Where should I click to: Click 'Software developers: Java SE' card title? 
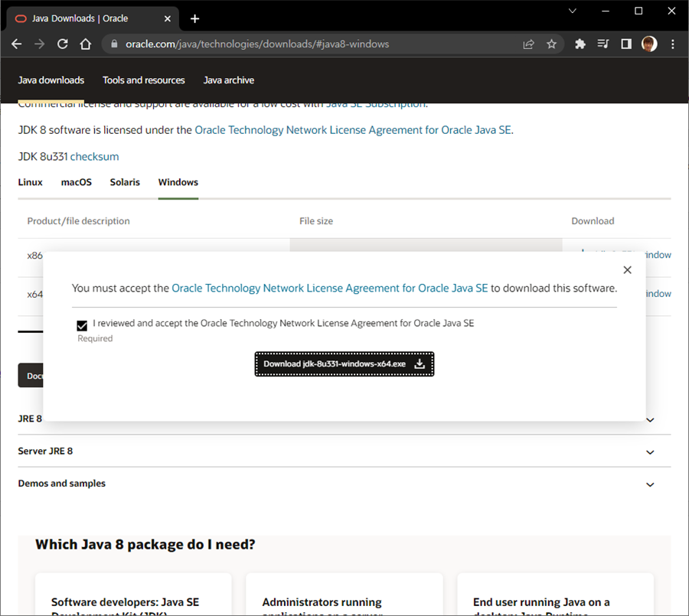click(x=126, y=602)
